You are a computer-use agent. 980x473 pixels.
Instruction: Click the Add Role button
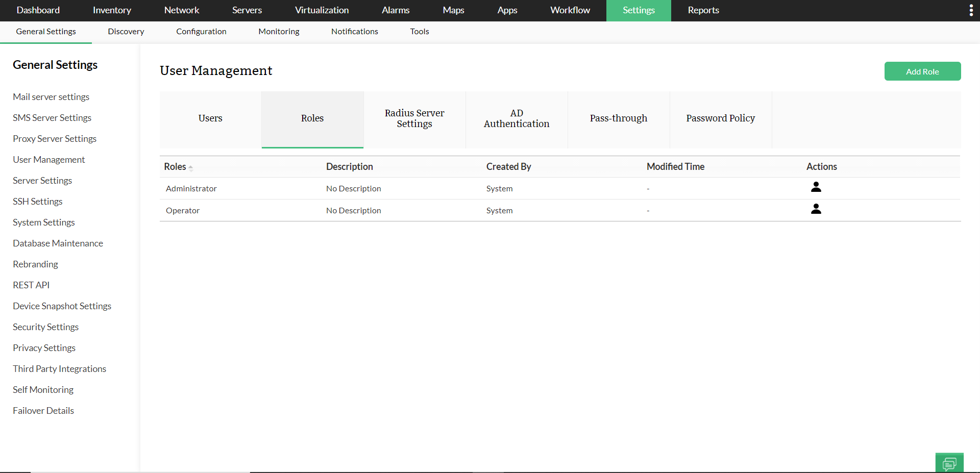[922, 71]
